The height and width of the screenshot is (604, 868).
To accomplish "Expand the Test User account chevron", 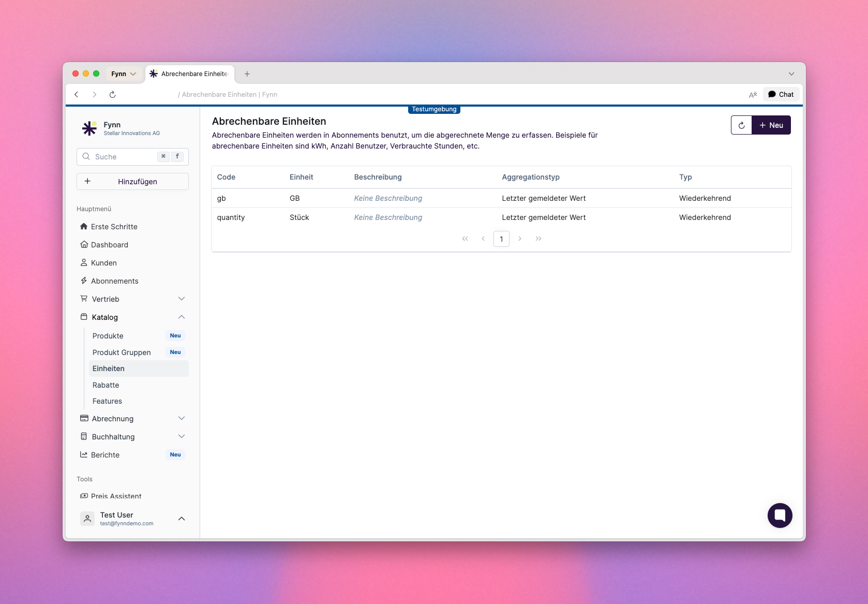I will click(x=182, y=519).
